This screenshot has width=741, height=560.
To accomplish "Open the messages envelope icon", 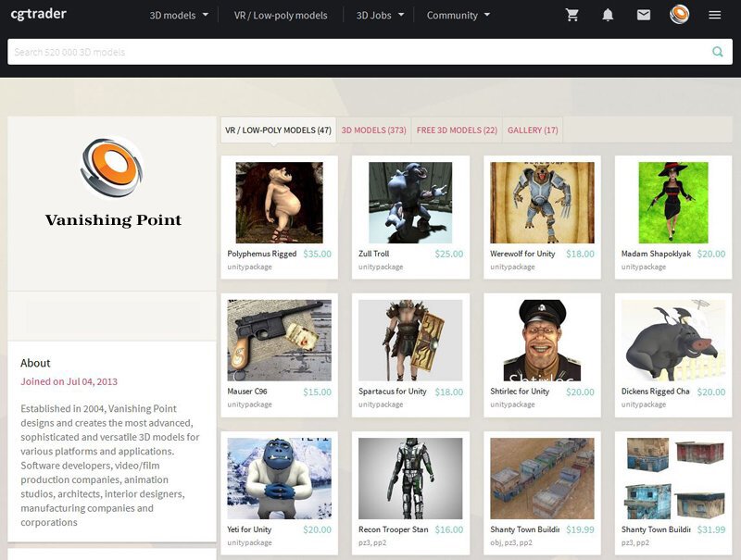I will coord(643,15).
